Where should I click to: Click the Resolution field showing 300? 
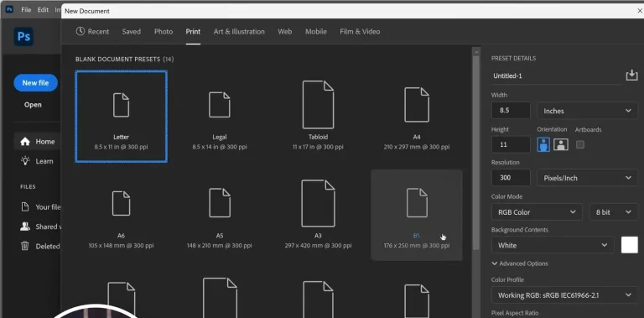511,178
